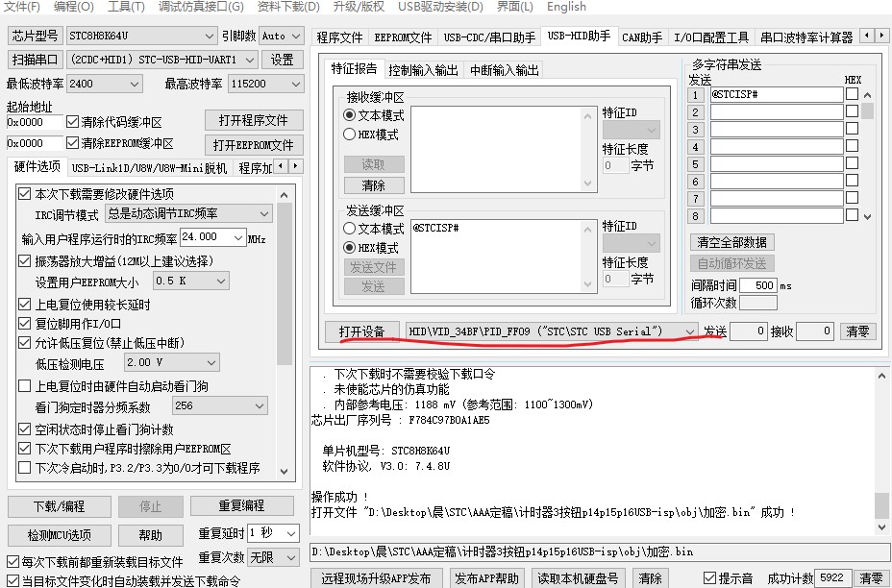The image size is (892, 588).
Task: Toggle 振荡器放大增益 checkbox
Action: [24, 261]
